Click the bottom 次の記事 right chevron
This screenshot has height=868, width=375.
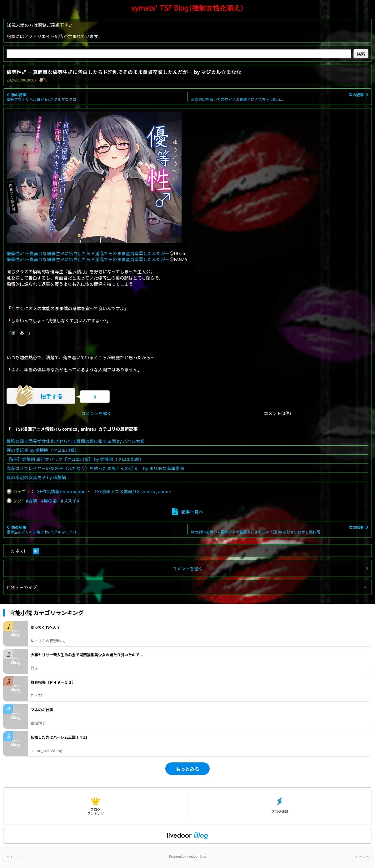click(367, 527)
